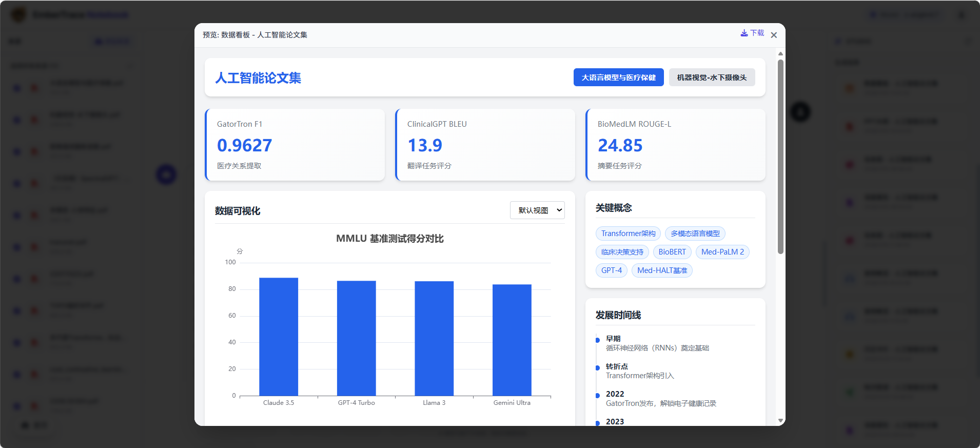This screenshot has height=448, width=980.
Task: Click the 医疗关系提取 caption text
Action: pos(239,166)
